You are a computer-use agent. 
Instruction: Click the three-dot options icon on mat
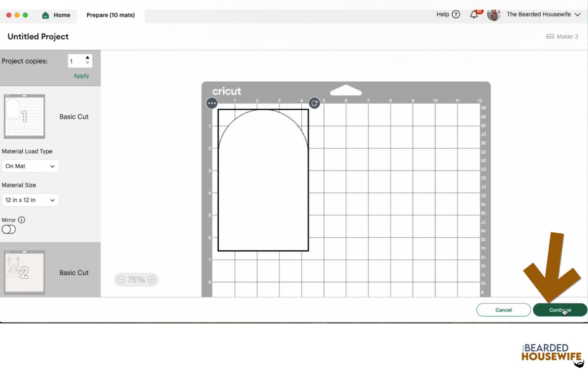pos(212,103)
